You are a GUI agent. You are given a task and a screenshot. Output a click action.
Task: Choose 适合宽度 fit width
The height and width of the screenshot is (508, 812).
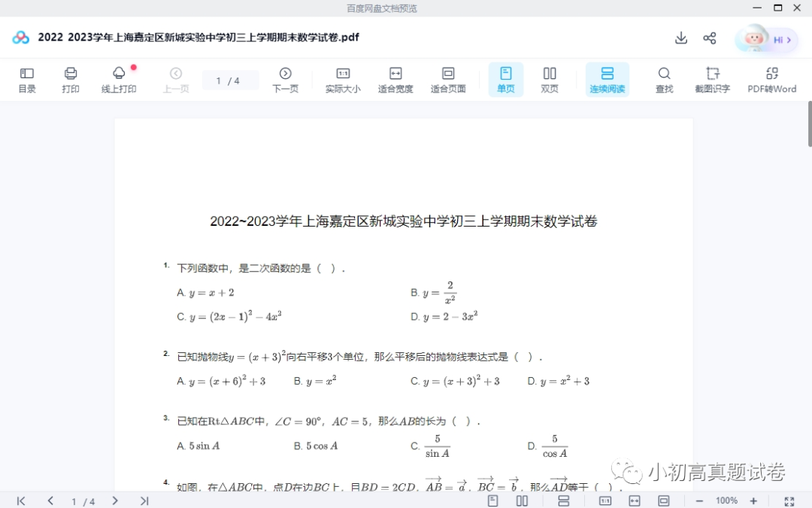click(395, 80)
